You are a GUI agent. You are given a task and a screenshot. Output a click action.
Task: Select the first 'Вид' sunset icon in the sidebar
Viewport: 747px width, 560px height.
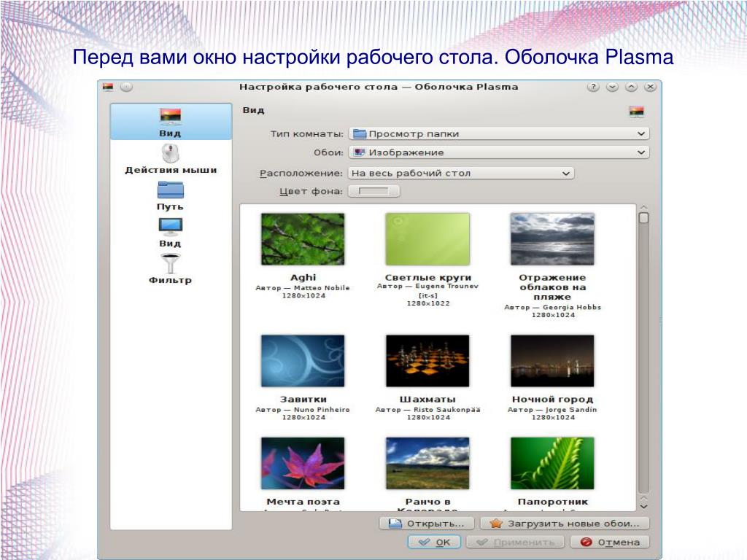click(x=171, y=122)
